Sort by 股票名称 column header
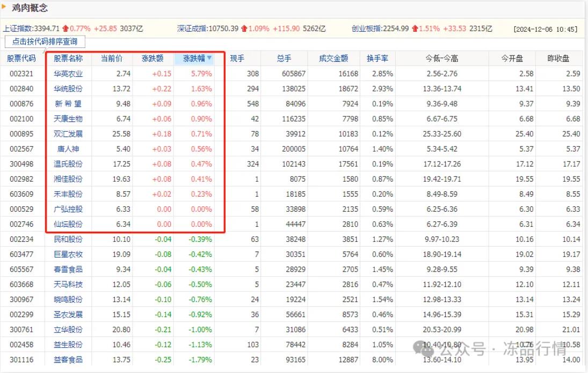Image resolution: width=588 pixels, height=373 pixels. (68, 59)
